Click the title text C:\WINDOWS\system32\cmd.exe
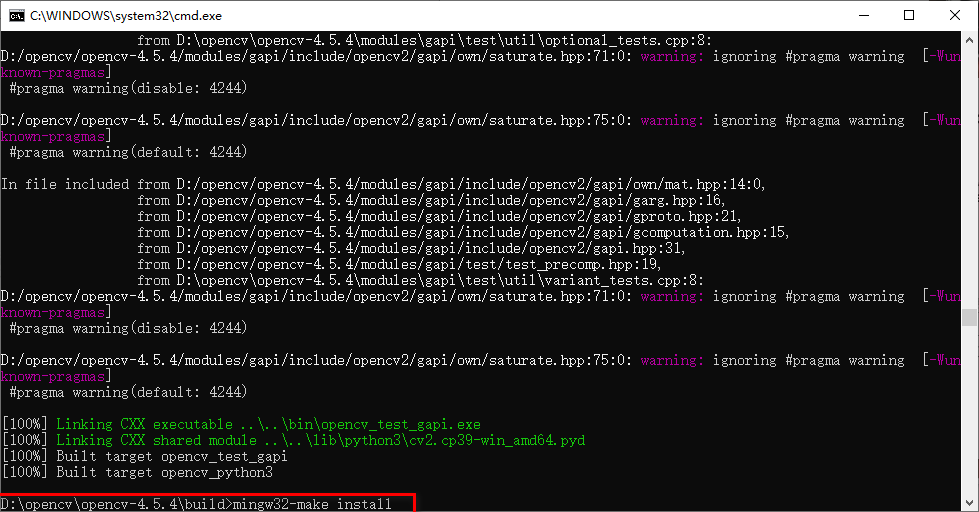The width and height of the screenshot is (979, 512). click(125, 16)
